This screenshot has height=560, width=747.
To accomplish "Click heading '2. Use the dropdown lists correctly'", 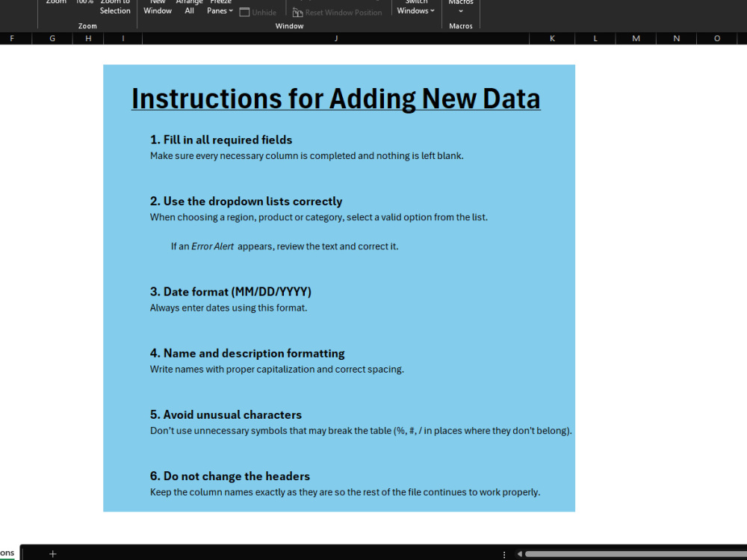I will pos(247,201).
